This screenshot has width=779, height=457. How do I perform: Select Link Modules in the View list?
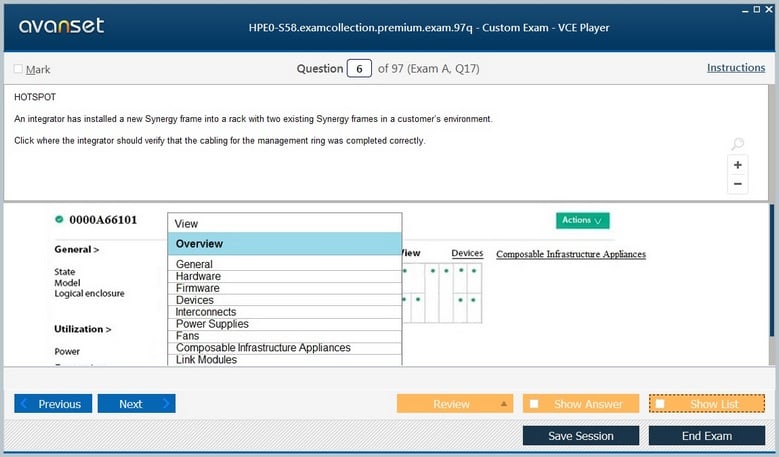285,360
